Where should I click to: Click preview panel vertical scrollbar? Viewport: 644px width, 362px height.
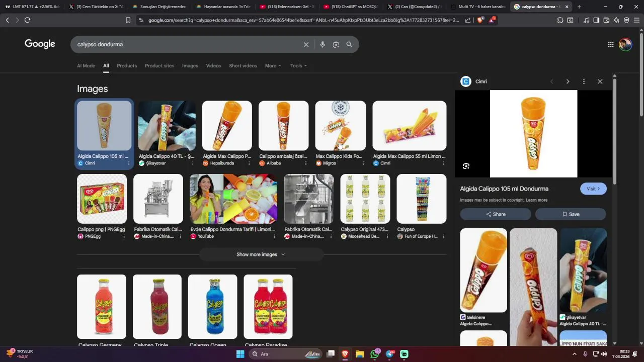pos(614,131)
